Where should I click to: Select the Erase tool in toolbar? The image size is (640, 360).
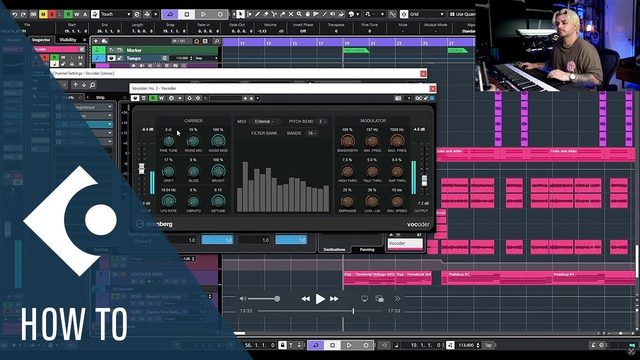coord(266,14)
